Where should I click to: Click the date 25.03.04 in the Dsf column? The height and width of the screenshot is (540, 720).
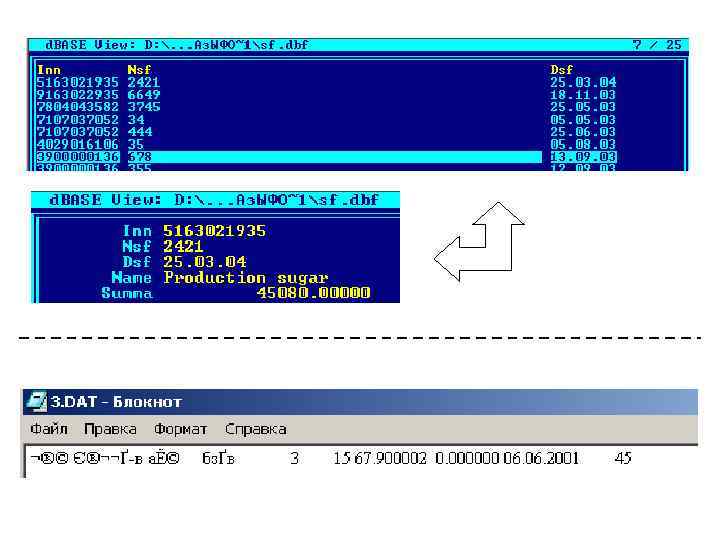point(583,82)
